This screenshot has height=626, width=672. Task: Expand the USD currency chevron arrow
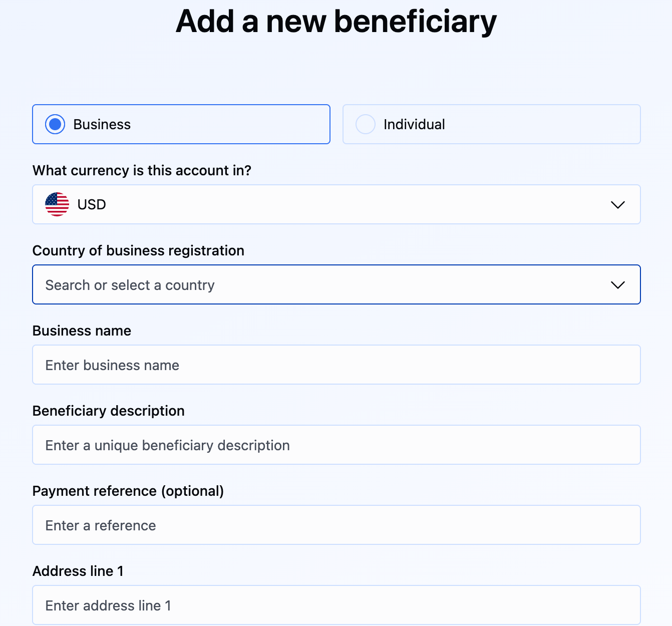tap(617, 205)
